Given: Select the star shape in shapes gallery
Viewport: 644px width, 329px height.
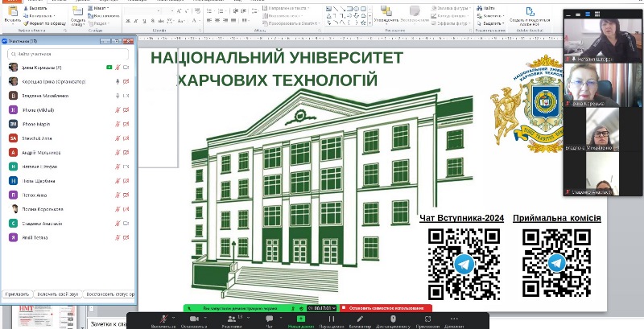Looking at the screenshot, I should [363, 23].
